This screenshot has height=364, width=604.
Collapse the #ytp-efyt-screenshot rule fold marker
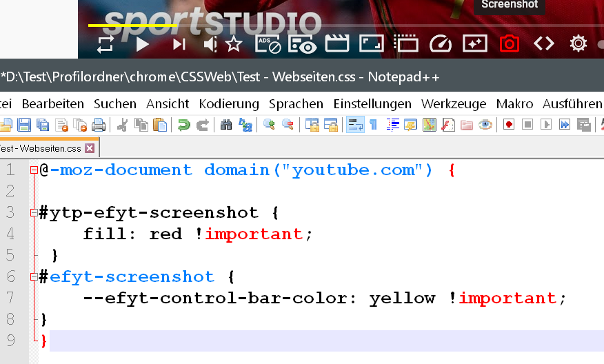(x=34, y=212)
